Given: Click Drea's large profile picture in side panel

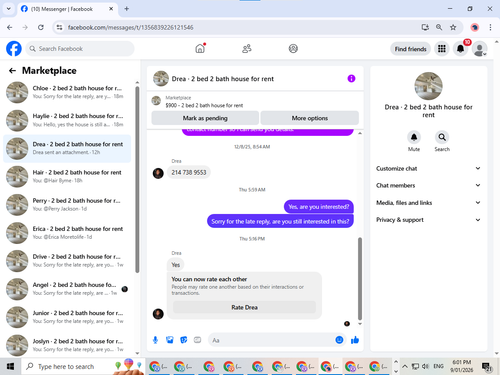Looking at the screenshot, I should point(428,86).
